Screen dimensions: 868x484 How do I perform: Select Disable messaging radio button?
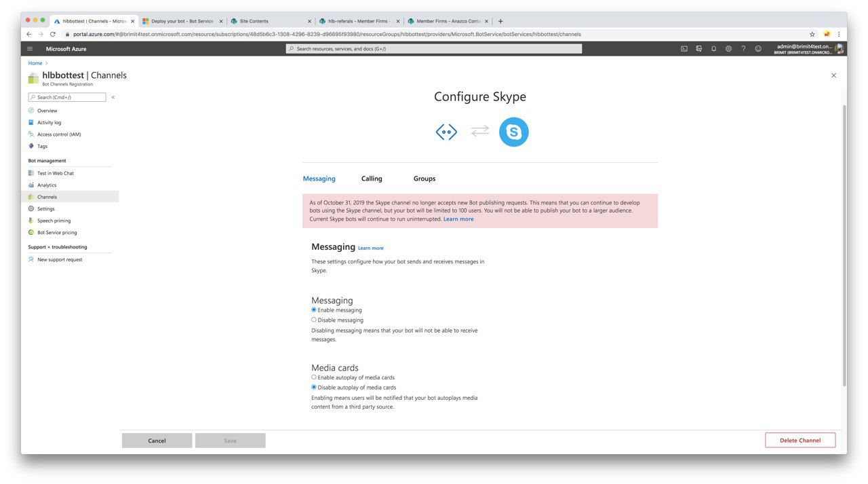[314, 320]
